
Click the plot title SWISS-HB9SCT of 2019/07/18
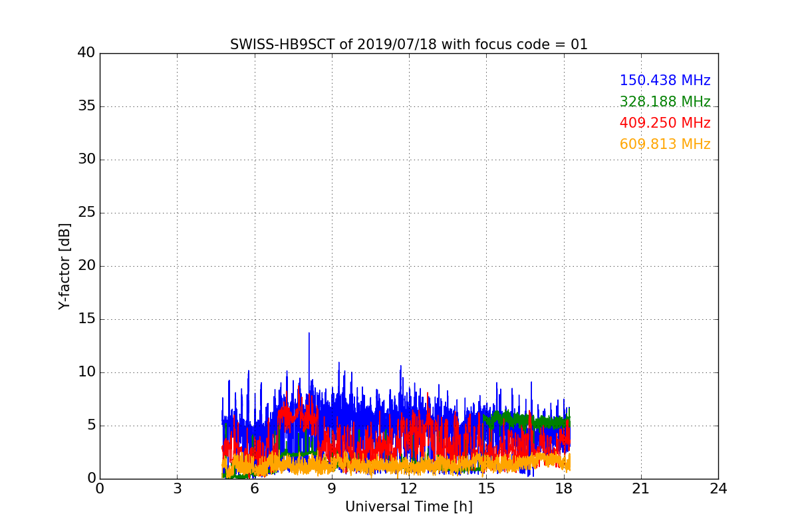[x=409, y=45]
